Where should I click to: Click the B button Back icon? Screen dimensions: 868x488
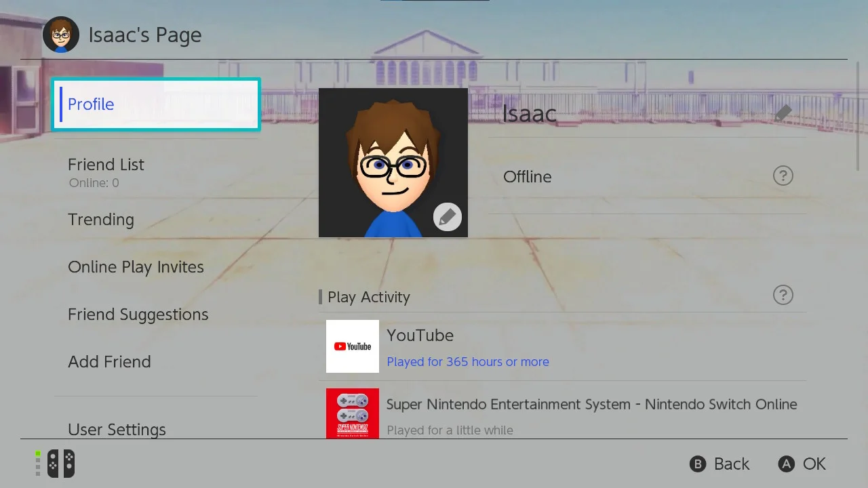coord(698,464)
